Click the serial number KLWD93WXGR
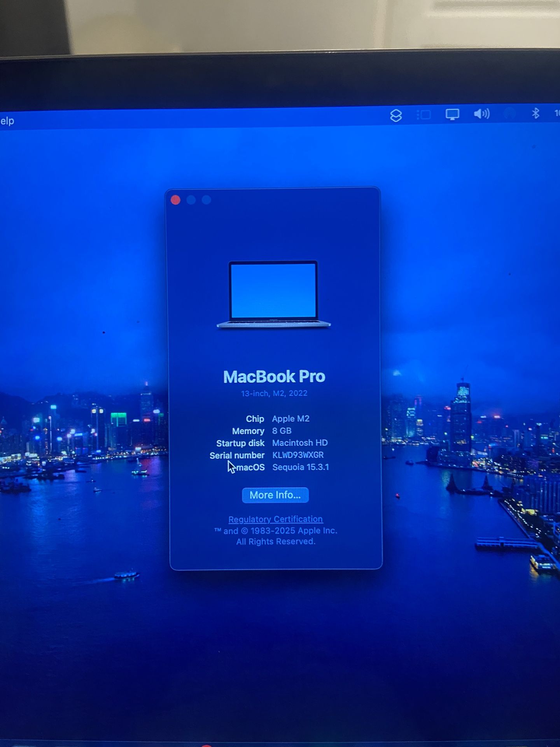The width and height of the screenshot is (560, 747). pyautogui.click(x=298, y=455)
